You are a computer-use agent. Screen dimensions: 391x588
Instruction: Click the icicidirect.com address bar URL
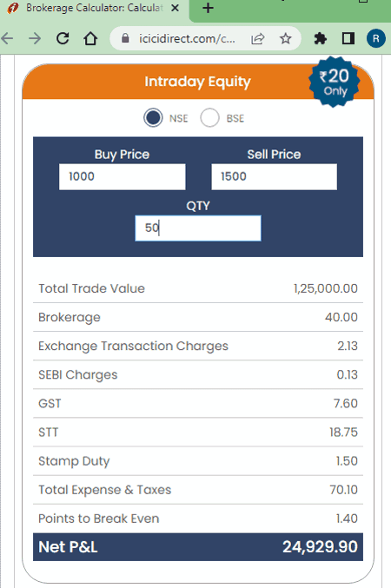(187, 38)
